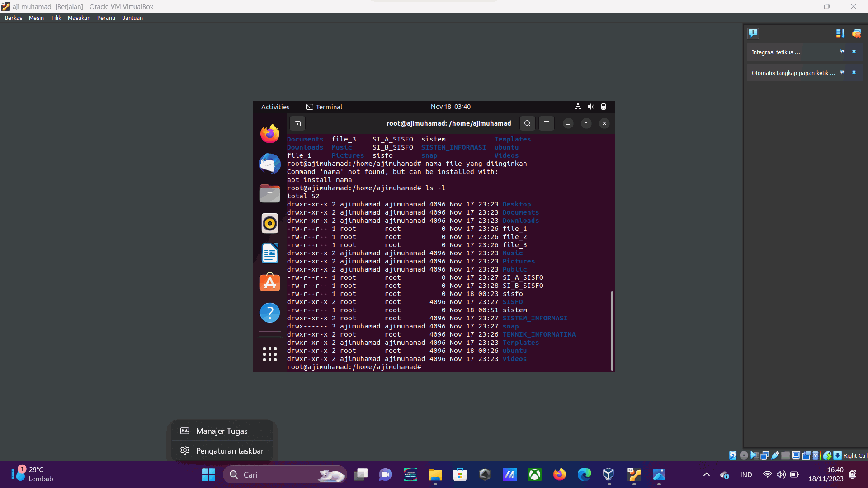
Task: Click the terminal search icon
Action: pyautogui.click(x=528, y=123)
